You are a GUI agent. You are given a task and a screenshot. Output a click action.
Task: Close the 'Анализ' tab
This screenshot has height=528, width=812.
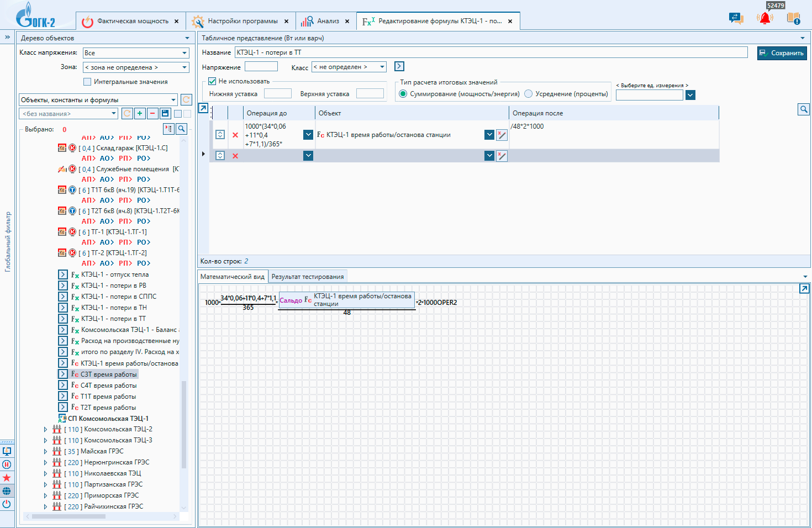point(347,22)
